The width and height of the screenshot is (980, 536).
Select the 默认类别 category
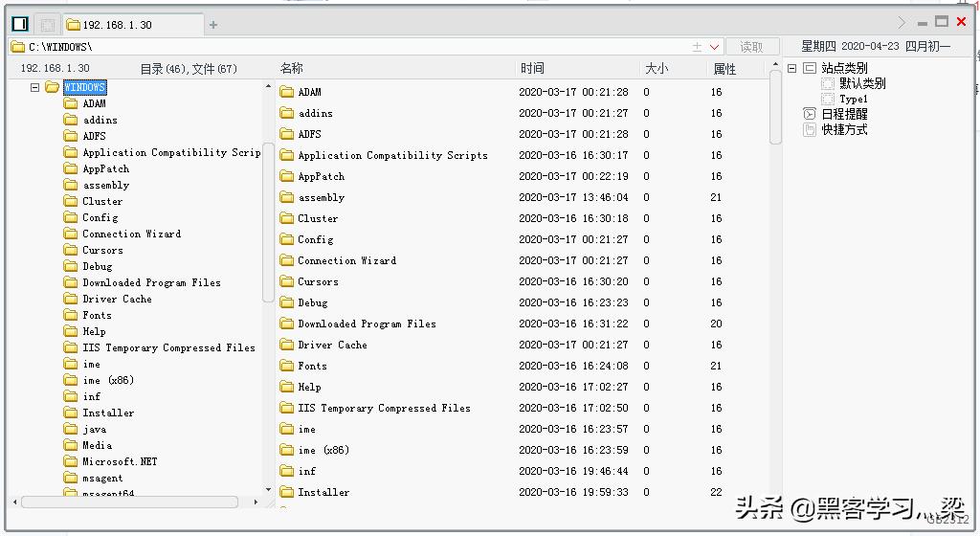pos(862,83)
